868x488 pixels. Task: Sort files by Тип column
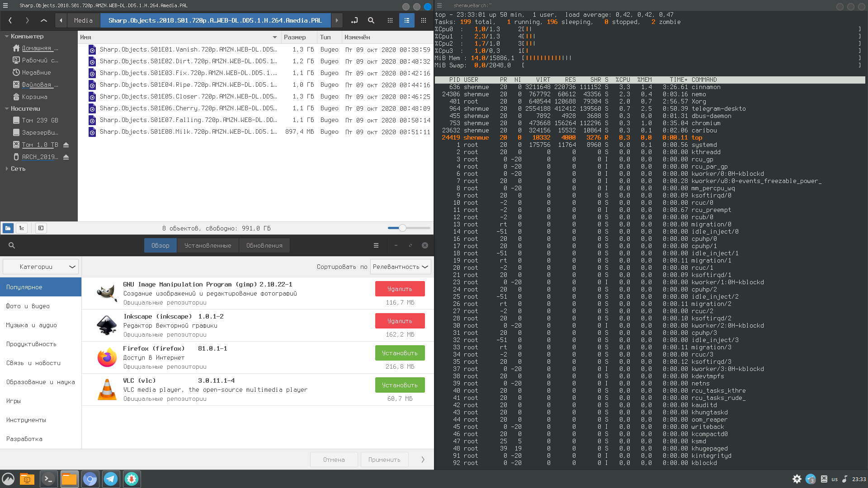point(329,38)
